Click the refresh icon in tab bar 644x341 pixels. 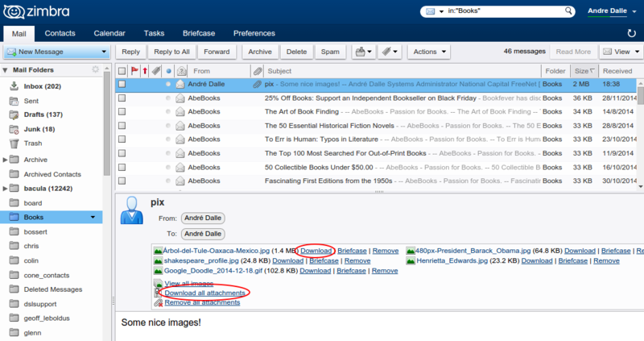pyautogui.click(x=632, y=33)
